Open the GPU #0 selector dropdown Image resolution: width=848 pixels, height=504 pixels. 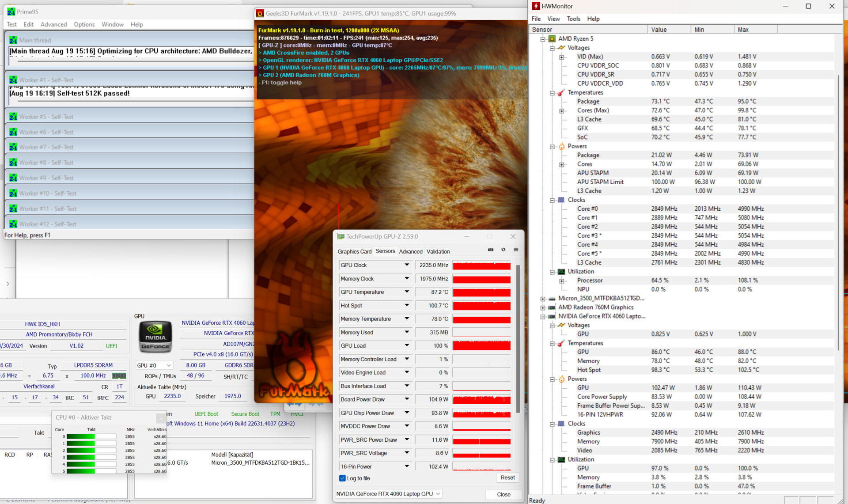154,366
